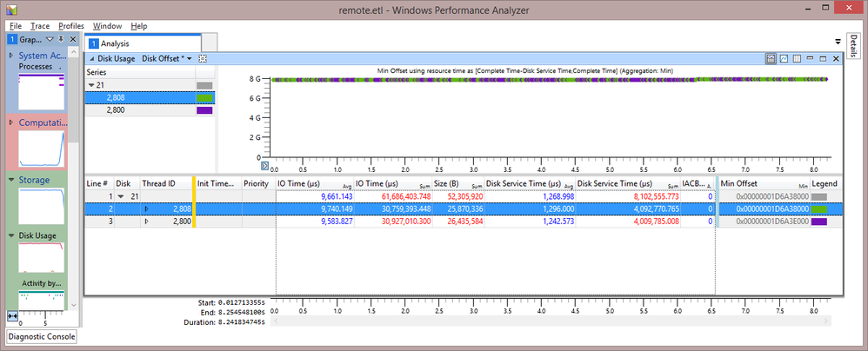
Task: Collapse the Disk Usage node in Graph Explorer
Action: coord(11,235)
